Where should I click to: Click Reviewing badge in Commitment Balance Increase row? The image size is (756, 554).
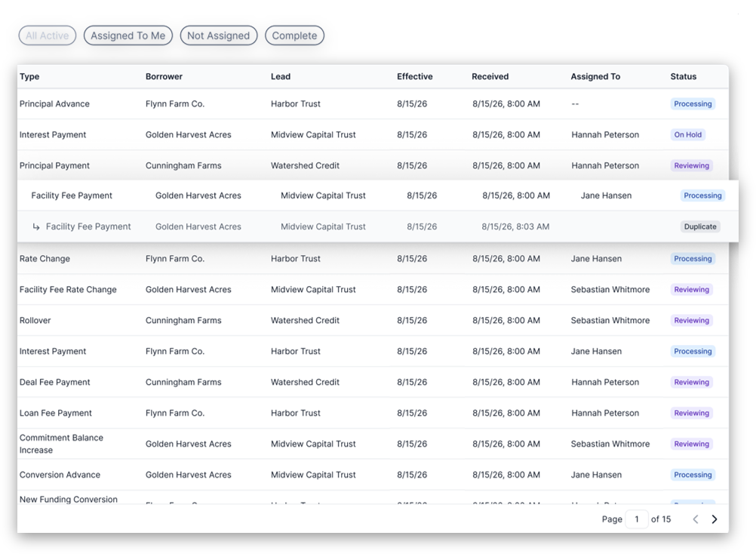tap(691, 444)
